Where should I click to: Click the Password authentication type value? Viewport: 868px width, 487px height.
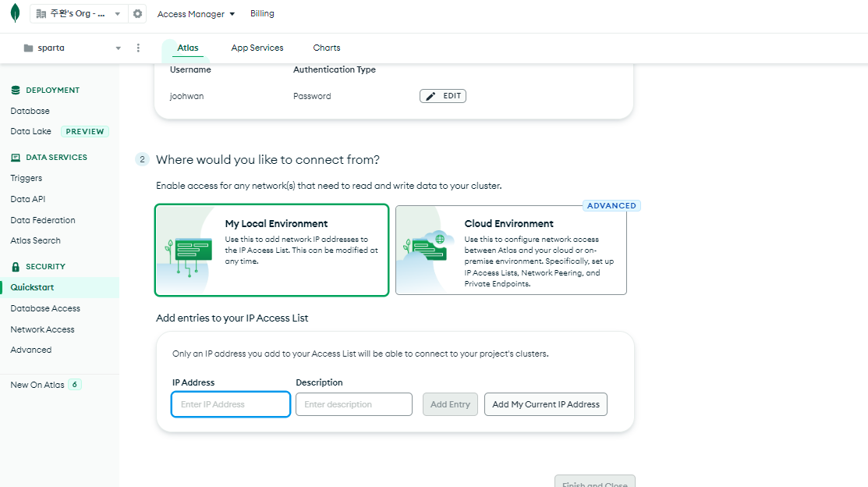tap(312, 96)
